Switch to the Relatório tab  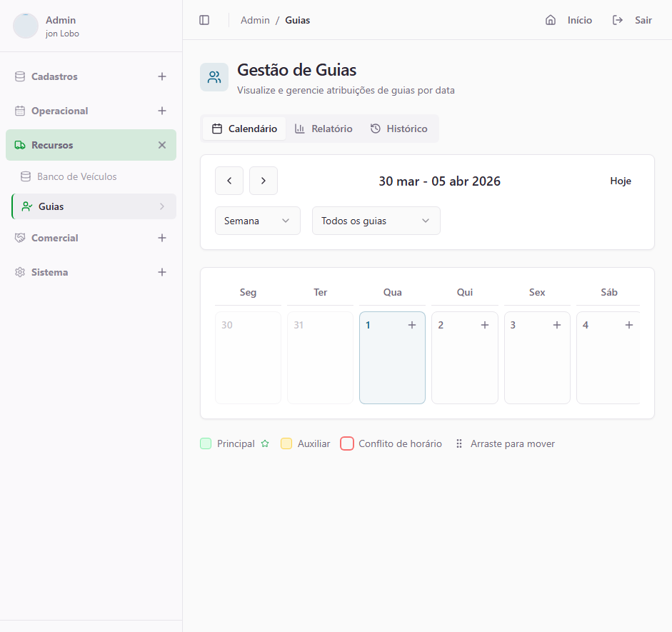[324, 129]
